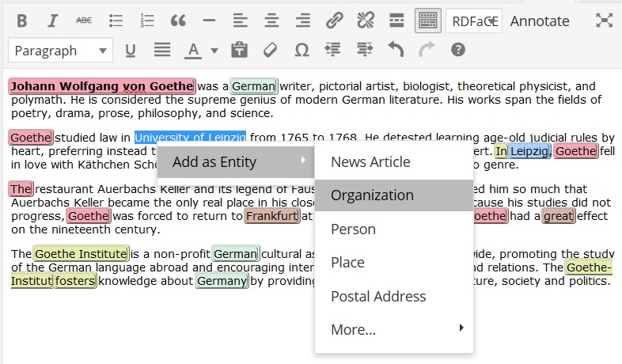The height and width of the screenshot is (364, 622).
Task: Undo the last action
Action: point(396,50)
